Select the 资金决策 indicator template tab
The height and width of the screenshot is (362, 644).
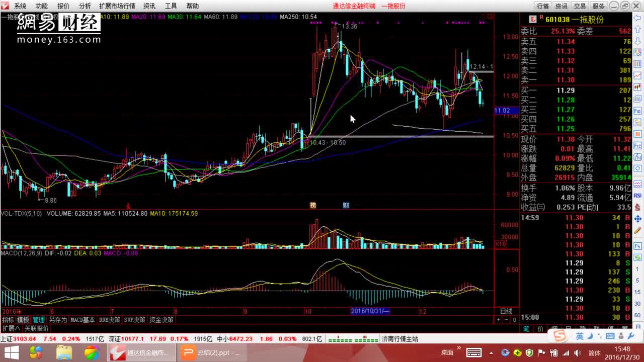[162, 320]
